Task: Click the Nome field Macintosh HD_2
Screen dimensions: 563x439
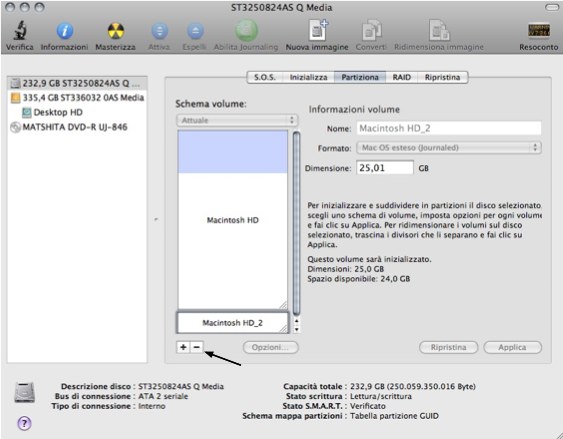Action: coord(449,128)
